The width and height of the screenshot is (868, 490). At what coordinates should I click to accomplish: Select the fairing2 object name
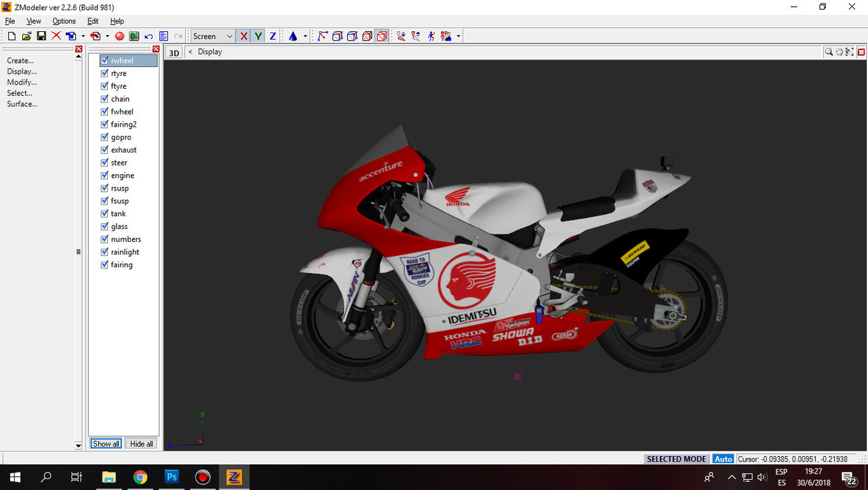[x=123, y=124]
